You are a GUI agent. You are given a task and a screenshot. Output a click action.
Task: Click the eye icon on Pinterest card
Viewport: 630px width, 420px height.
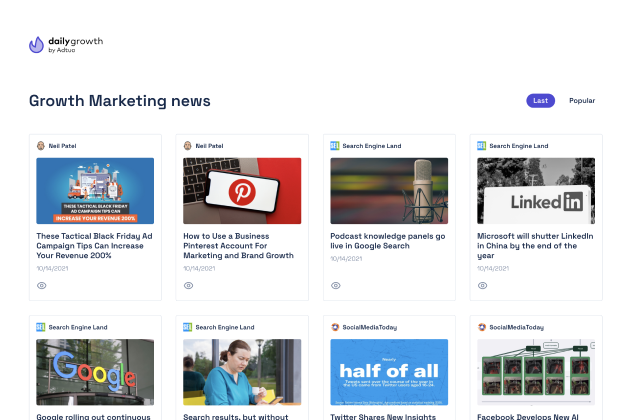pyautogui.click(x=188, y=285)
